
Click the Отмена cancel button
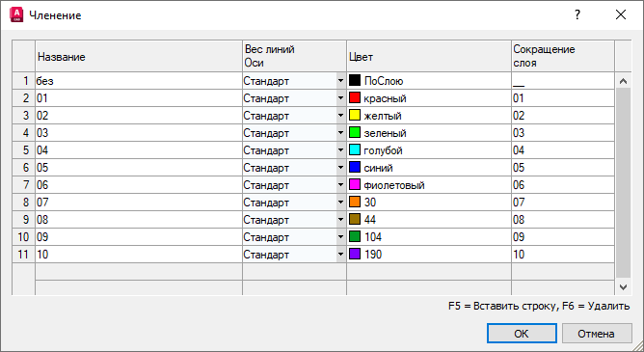click(x=597, y=334)
